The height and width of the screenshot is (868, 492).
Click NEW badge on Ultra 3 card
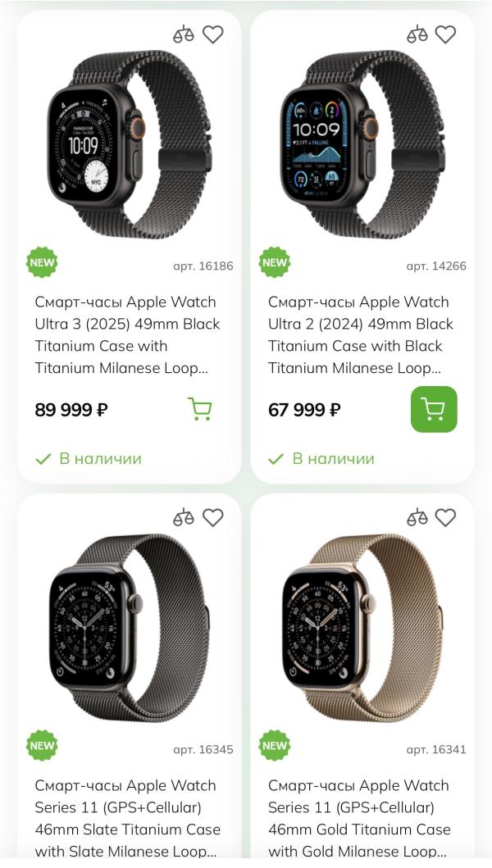[x=42, y=262]
